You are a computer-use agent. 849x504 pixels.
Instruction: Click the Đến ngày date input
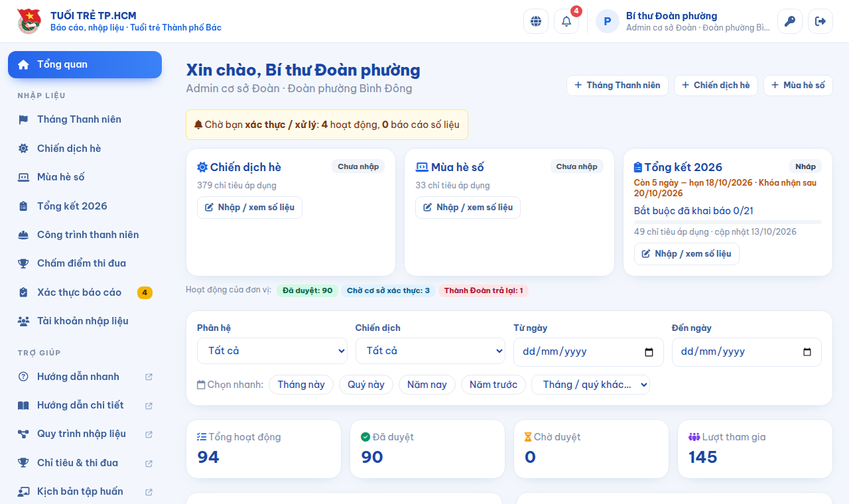coord(747,352)
